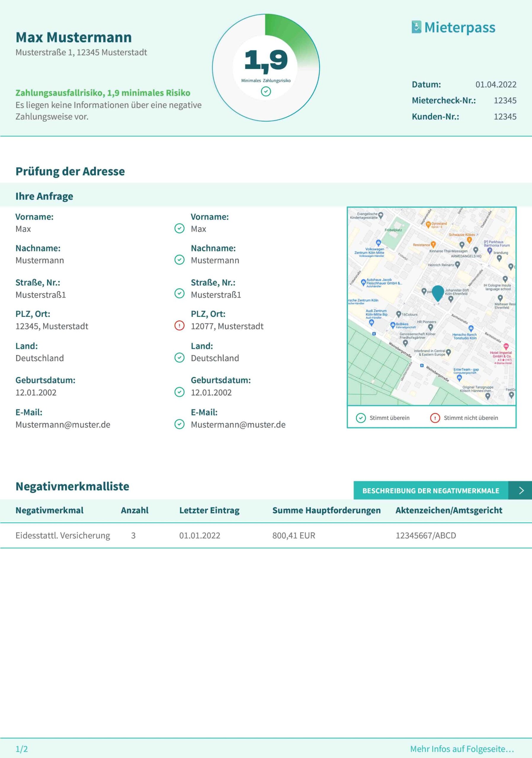The width and height of the screenshot is (532, 758).
Task: Click the Stimmt nicht überein legend icon
Action: (435, 418)
